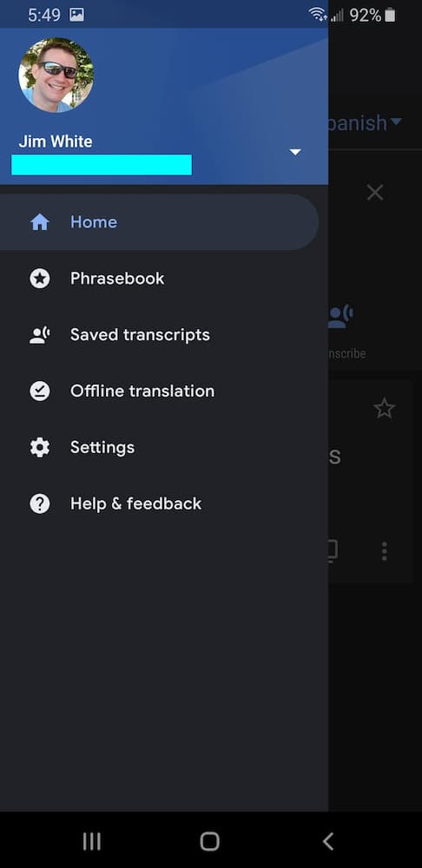Tap Jim White profile photo
422x868 pixels.
pos(56,76)
